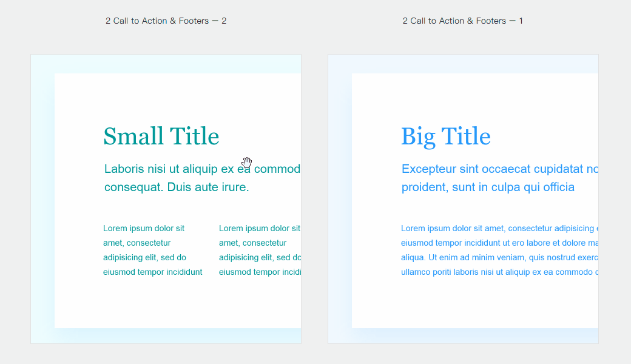Click the gray canvas gap between the two artboards
631x364 pixels.
[314, 200]
